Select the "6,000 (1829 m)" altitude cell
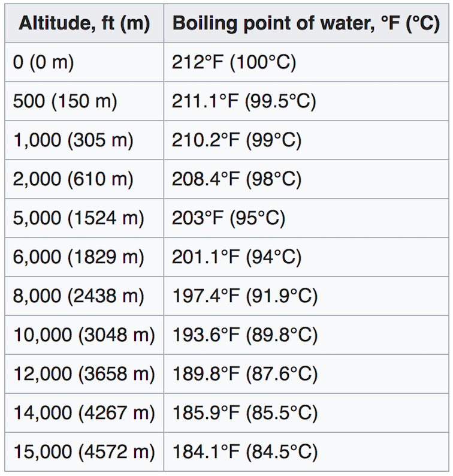 pyautogui.click(x=78, y=257)
